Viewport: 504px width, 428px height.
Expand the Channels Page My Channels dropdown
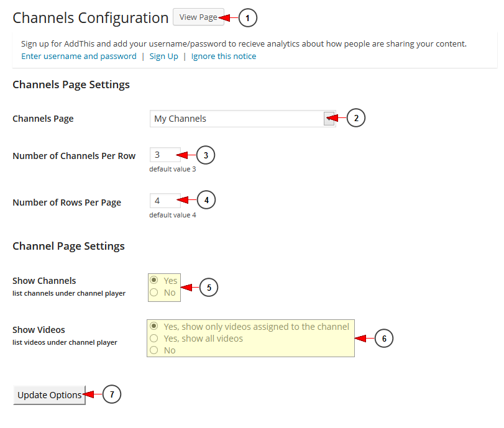(243, 119)
